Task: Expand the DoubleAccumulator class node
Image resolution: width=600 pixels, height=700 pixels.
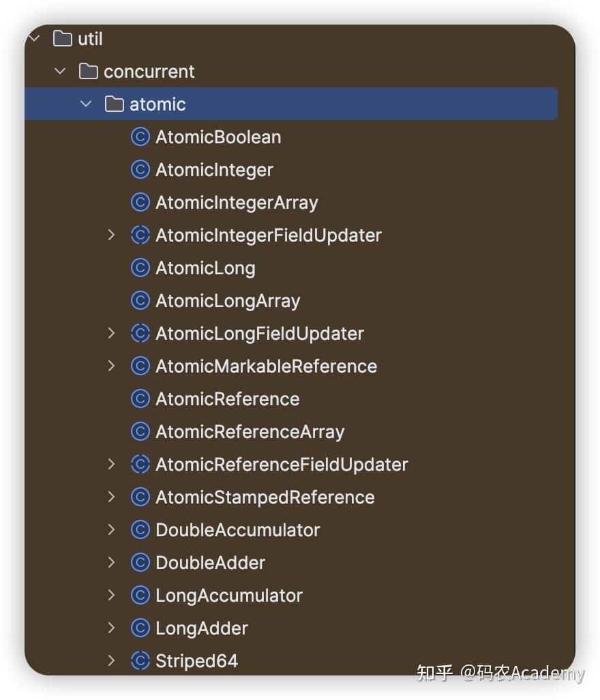Action: click(112, 530)
